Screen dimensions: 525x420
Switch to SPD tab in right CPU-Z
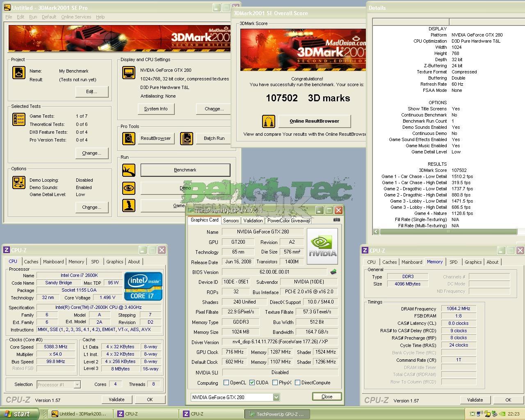pos(453,262)
